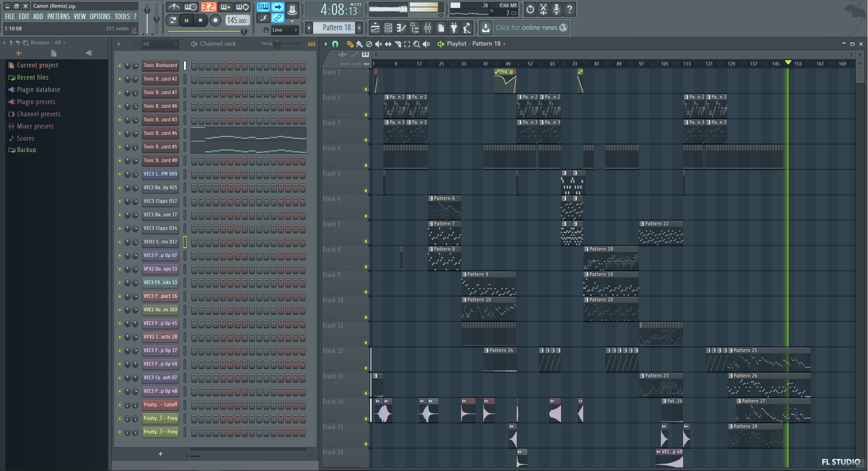Viewport: 868px width, 471px height.
Task: Open Current project in browser
Action: coord(33,65)
